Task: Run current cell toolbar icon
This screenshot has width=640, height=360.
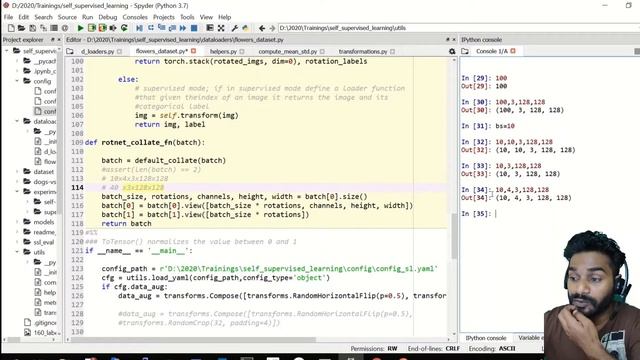Action: [x=91, y=28]
